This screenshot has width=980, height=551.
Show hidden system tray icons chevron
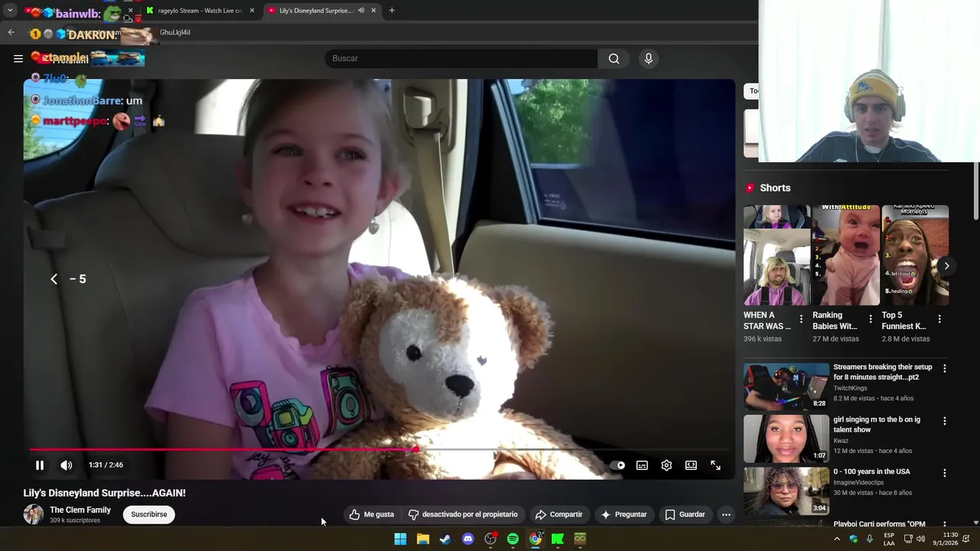click(837, 539)
